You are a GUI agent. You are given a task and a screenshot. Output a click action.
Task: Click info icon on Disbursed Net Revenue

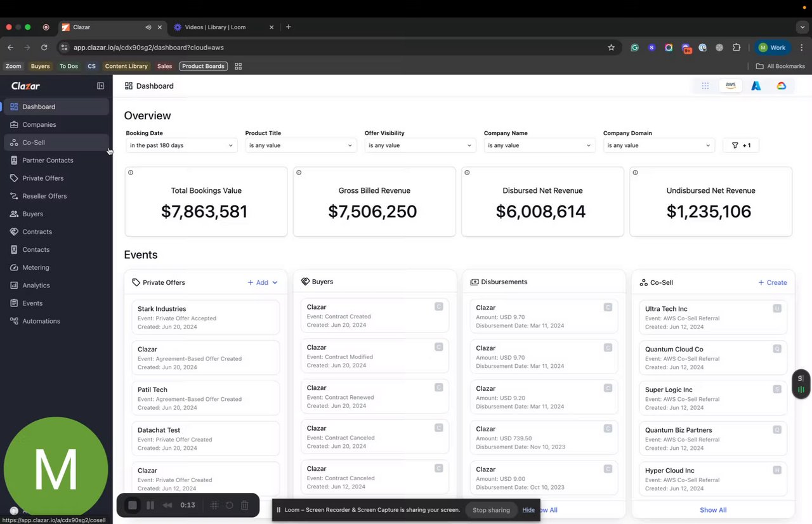click(x=467, y=173)
